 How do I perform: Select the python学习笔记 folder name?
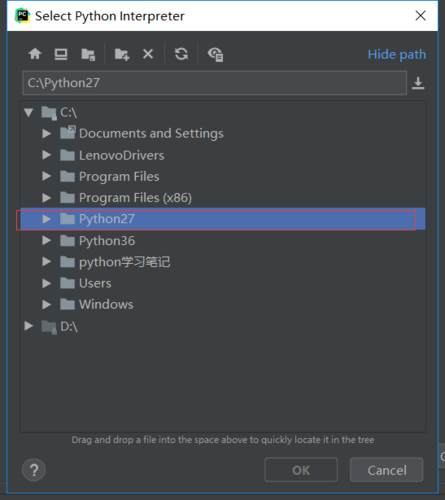125,262
